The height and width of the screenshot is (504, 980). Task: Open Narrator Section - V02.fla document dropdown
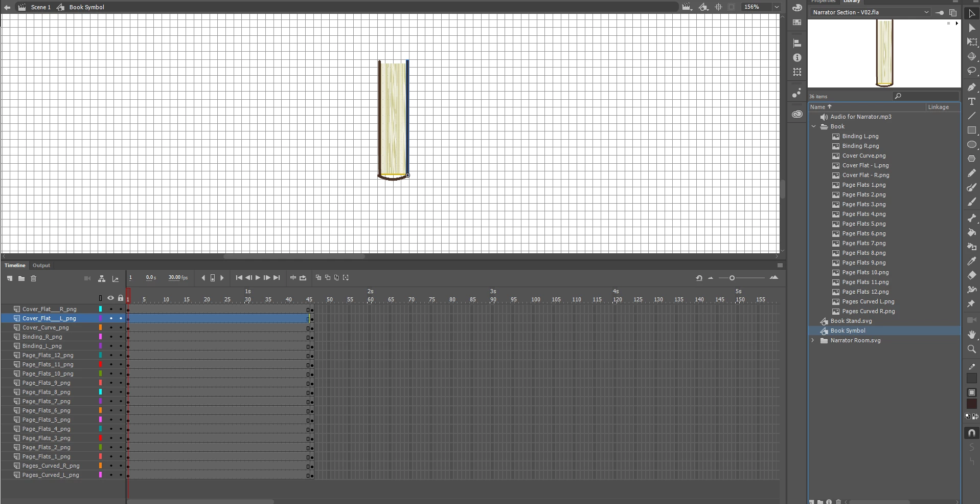click(871, 12)
